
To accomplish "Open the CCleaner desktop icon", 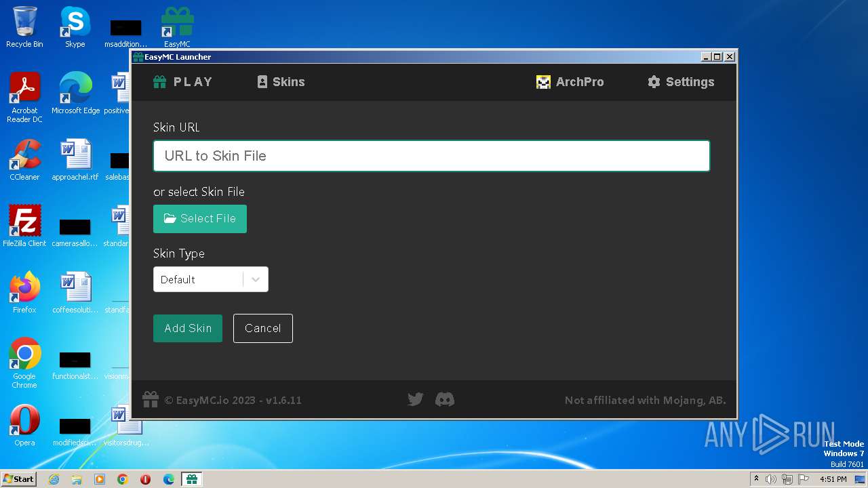I will click(24, 160).
